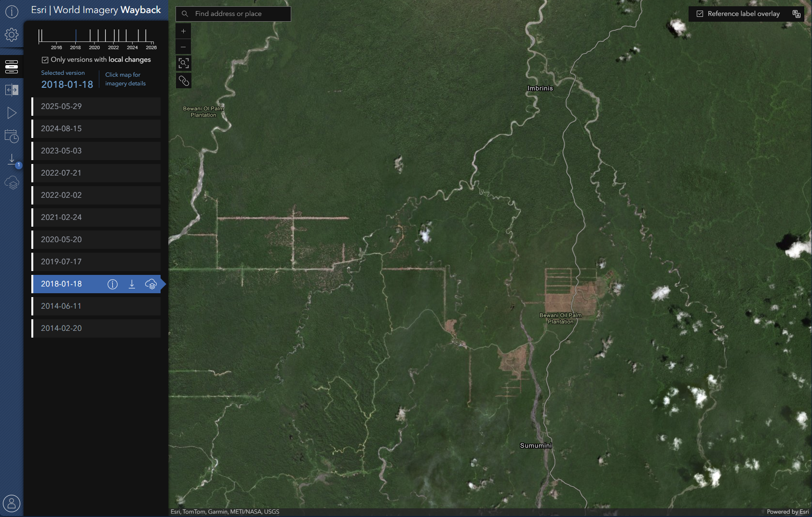The width and height of the screenshot is (812, 517).
Task: Zoom in using the plus button
Action: coord(184,30)
